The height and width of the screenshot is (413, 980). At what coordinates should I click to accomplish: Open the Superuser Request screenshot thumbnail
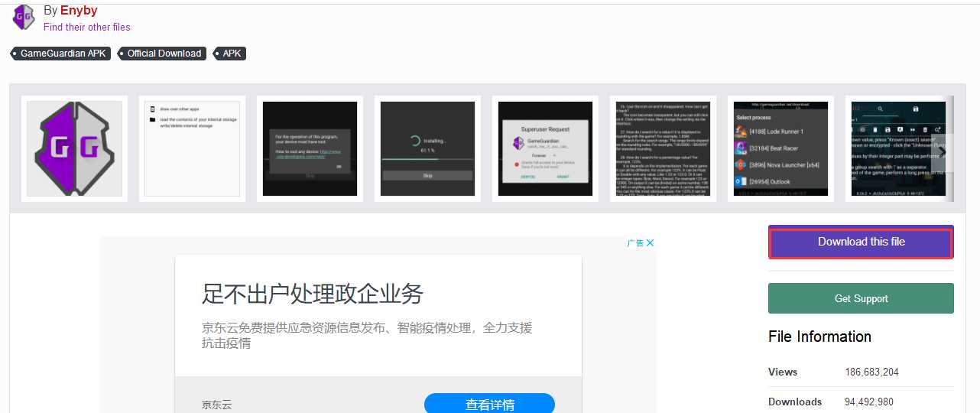tap(545, 148)
